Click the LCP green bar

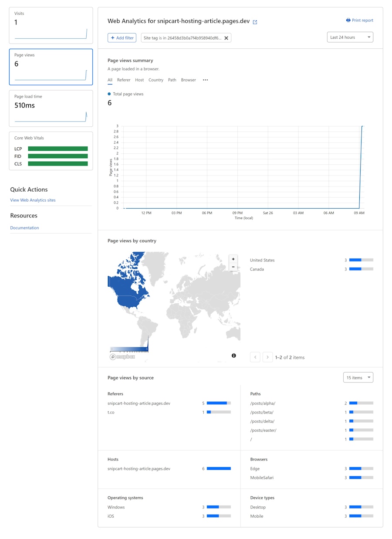(58, 149)
